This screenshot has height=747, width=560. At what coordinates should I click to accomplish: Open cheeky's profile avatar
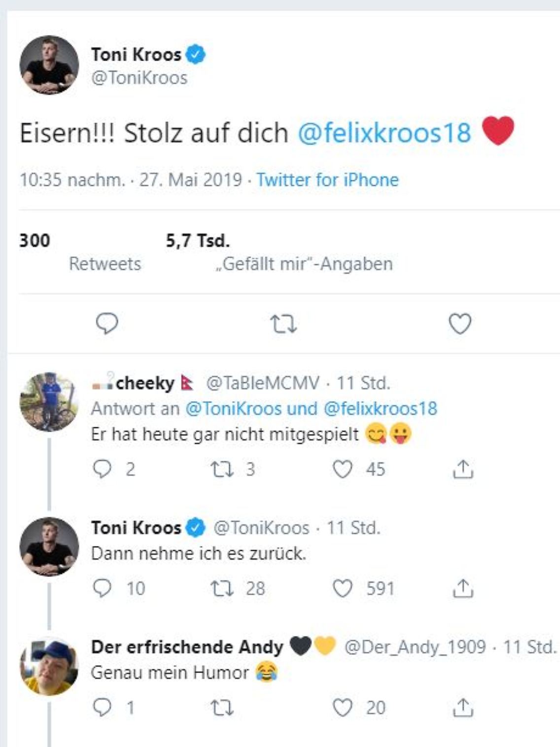(49, 402)
